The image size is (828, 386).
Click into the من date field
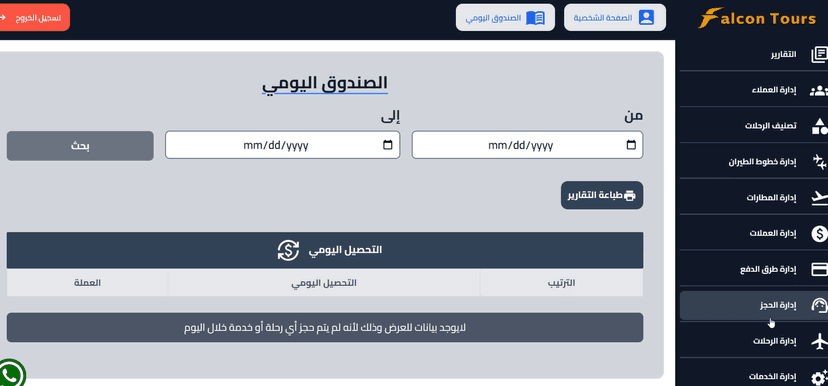coord(527,145)
